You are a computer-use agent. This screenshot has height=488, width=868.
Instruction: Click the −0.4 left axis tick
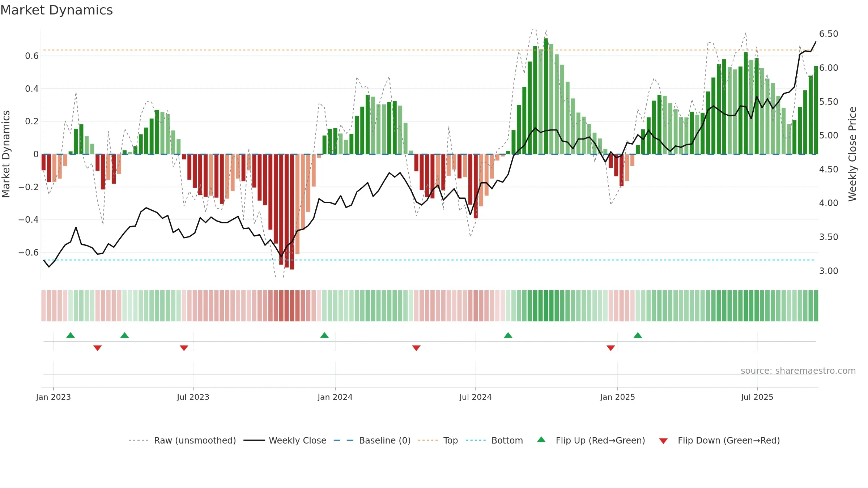point(29,220)
